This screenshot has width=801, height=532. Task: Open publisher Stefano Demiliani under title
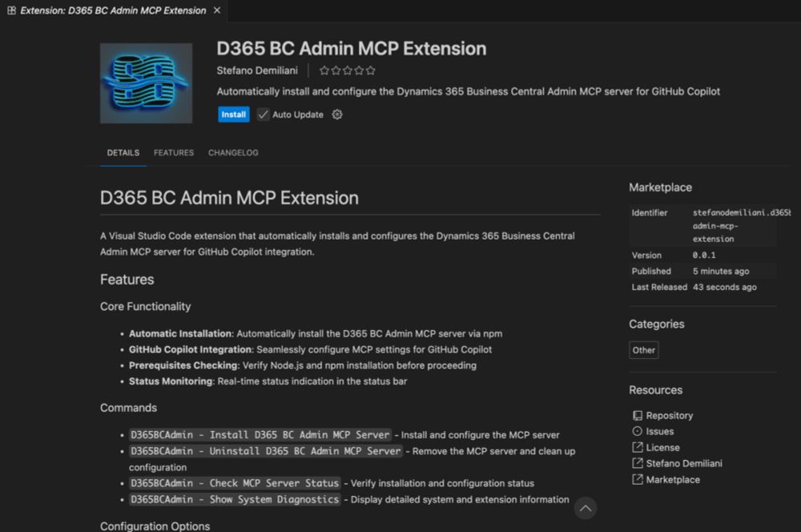pos(257,71)
